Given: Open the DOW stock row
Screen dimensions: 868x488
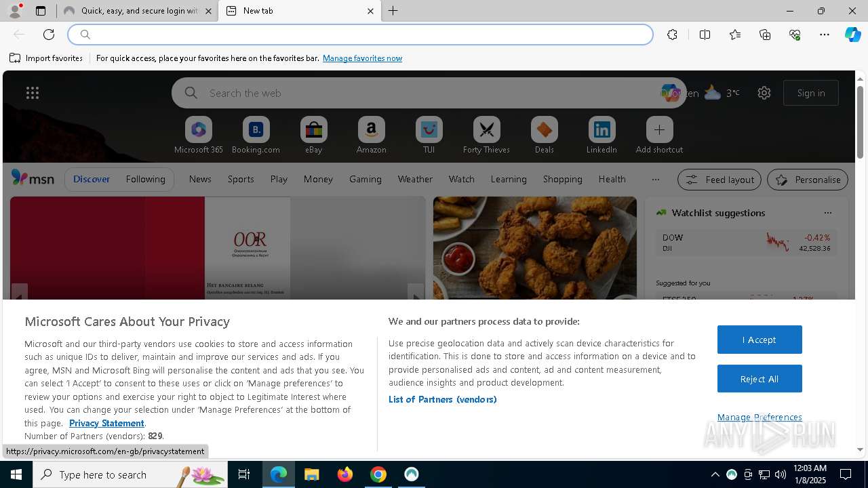Looking at the screenshot, I should pos(746,243).
